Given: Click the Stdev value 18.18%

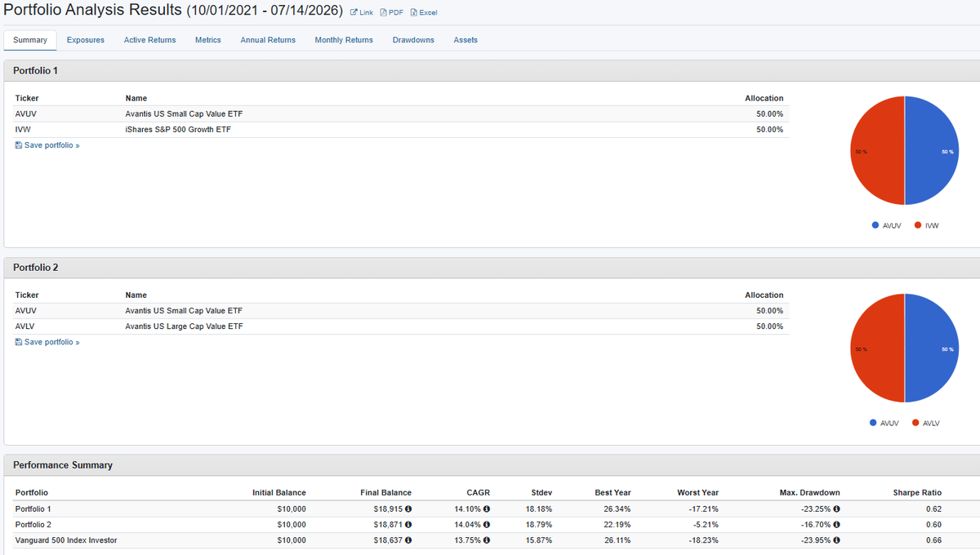Looking at the screenshot, I should click(x=538, y=508).
